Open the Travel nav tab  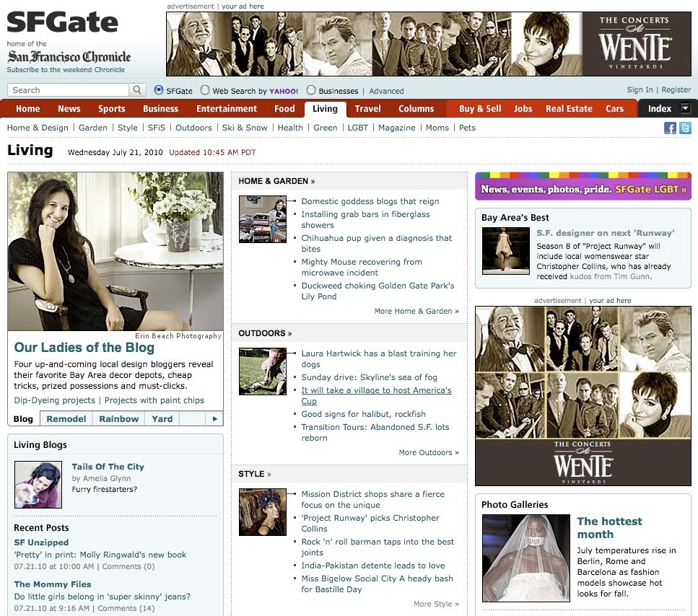click(x=367, y=108)
